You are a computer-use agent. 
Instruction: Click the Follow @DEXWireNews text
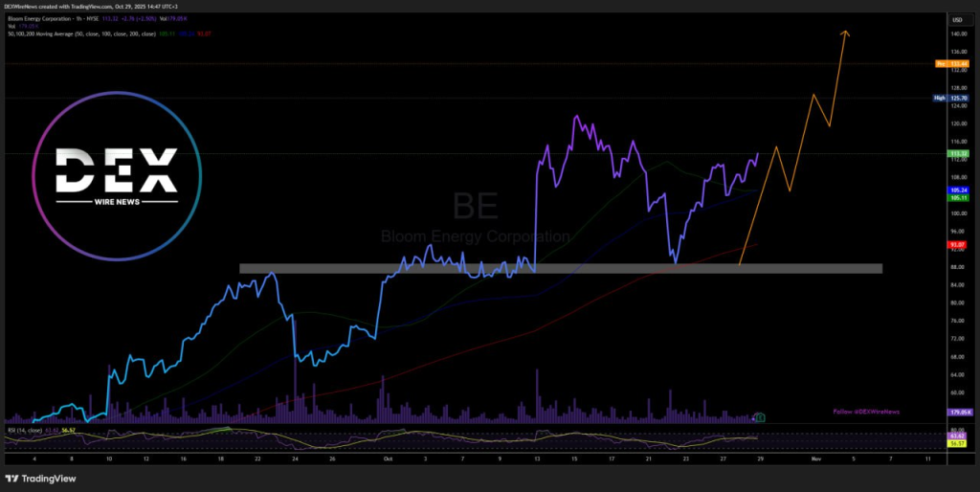(x=866, y=412)
